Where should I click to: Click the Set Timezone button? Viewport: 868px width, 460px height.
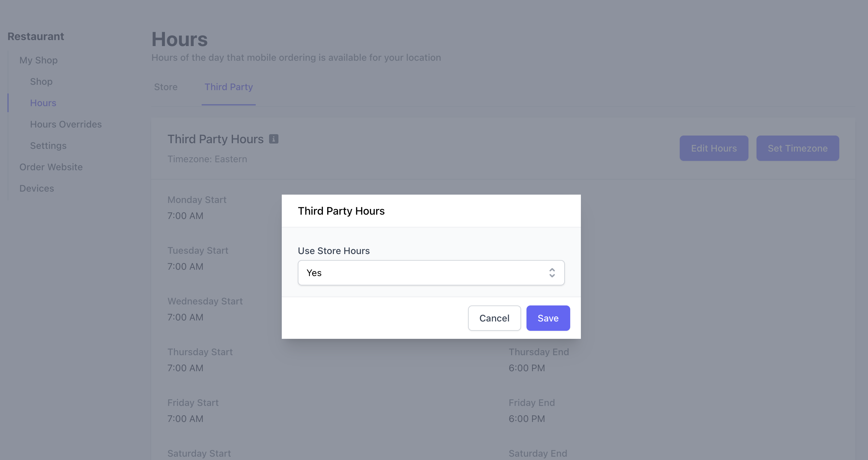[797, 148]
